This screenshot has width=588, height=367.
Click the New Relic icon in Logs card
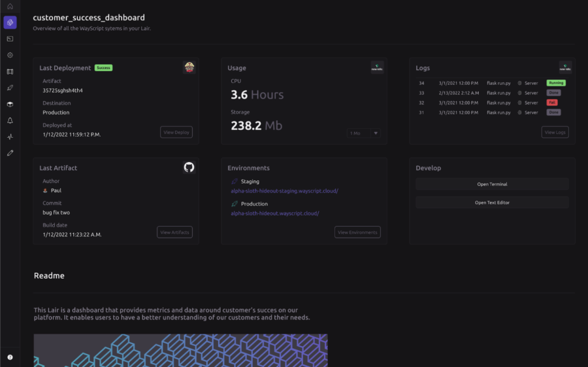(x=565, y=67)
